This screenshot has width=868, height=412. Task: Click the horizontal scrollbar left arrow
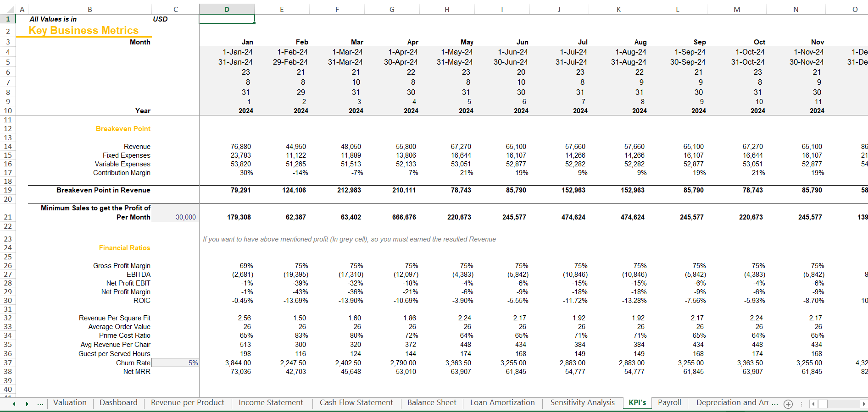813,404
